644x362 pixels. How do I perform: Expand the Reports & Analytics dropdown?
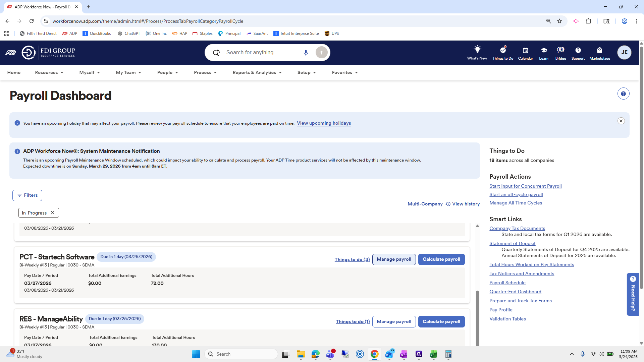click(257, 73)
